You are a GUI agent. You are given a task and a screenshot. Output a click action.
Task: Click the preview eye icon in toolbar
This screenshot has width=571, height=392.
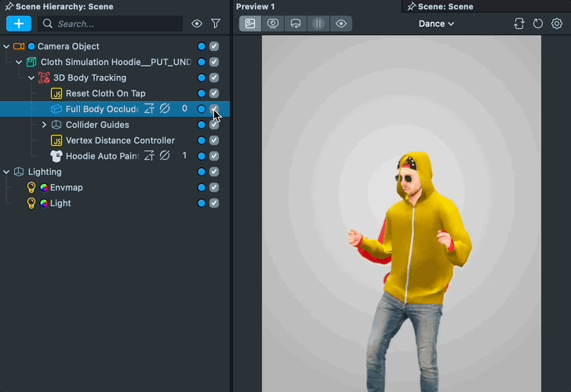pyautogui.click(x=341, y=24)
